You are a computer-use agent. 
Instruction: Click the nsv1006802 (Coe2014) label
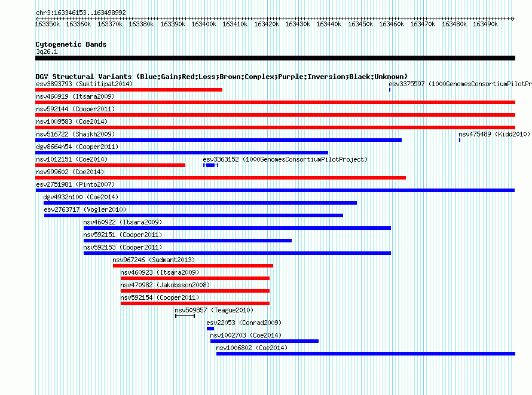click(x=252, y=348)
